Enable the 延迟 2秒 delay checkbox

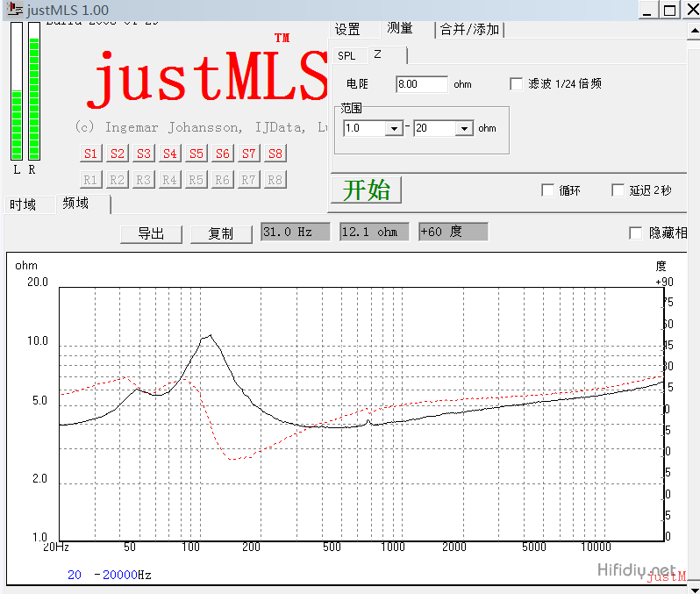(618, 190)
